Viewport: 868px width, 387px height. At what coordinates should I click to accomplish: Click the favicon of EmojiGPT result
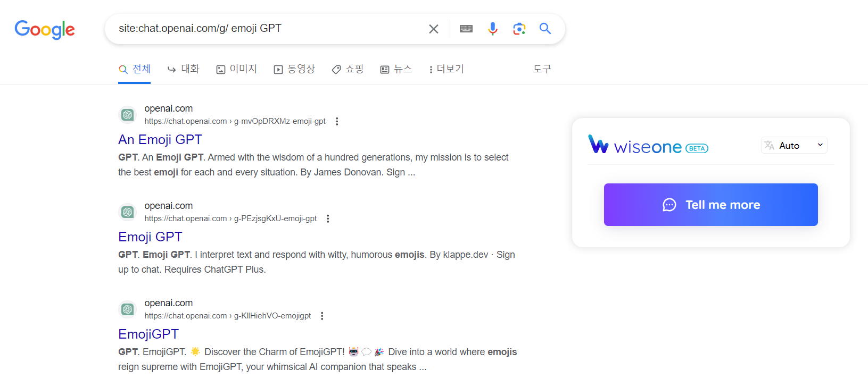tap(127, 309)
